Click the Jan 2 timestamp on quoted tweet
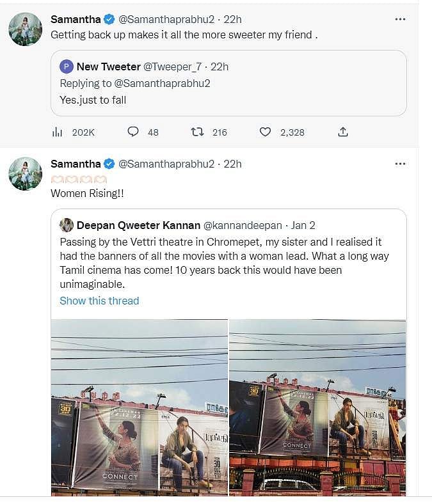This screenshot has height=504, width=432. (303, 225)
